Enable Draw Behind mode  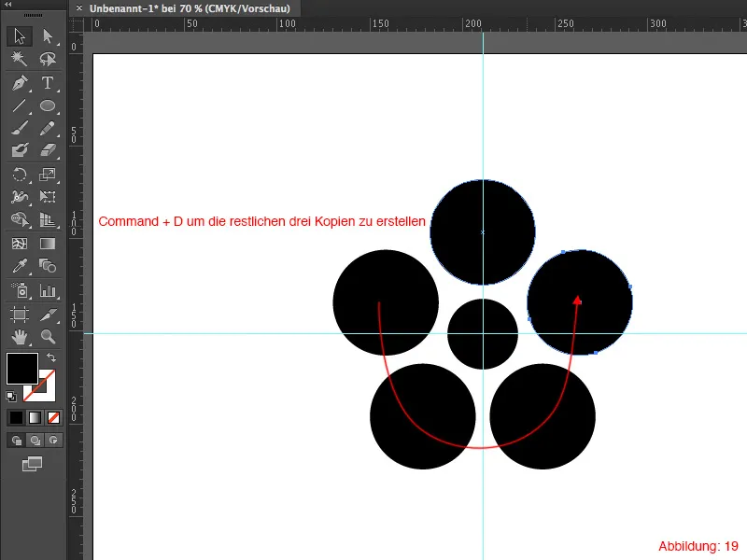pos(35,440)
